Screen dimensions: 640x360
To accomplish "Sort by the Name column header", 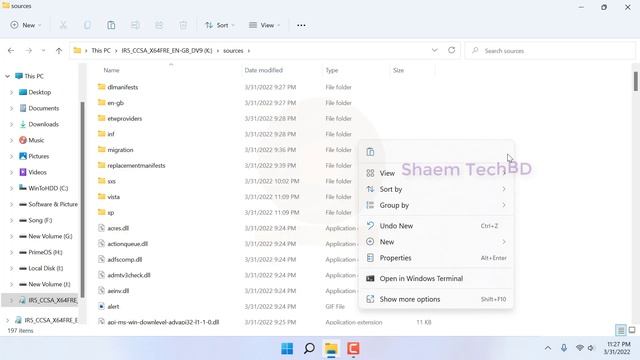I will point(111,70).
